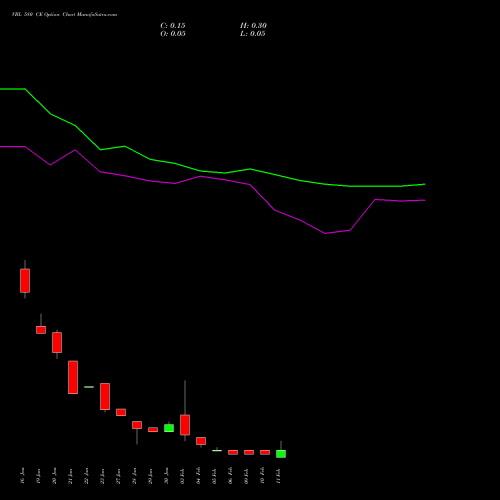Viewport: 500px width, 500px height.
Task: Click the 10 Feb date label
Action: tap(262, 476)
